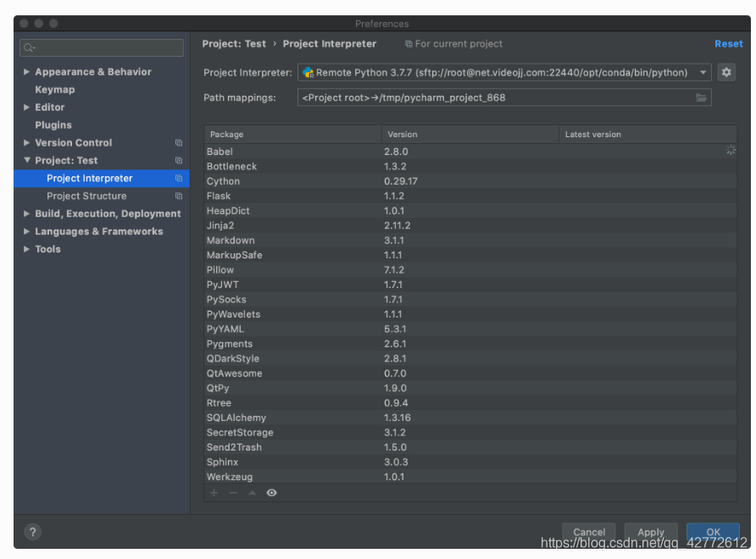Toggle show early releases eye icon

pos(271,492)
